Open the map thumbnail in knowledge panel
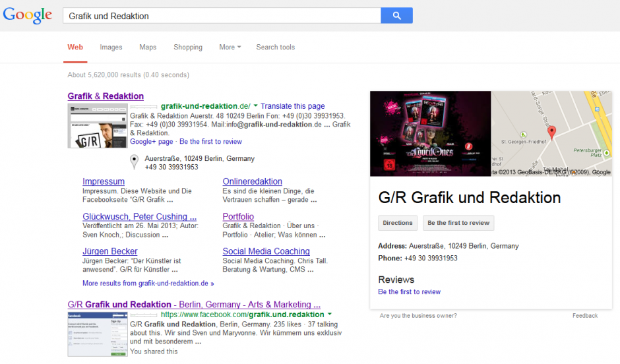Screen dimensions: 620x364 click(x=551, y=134)
